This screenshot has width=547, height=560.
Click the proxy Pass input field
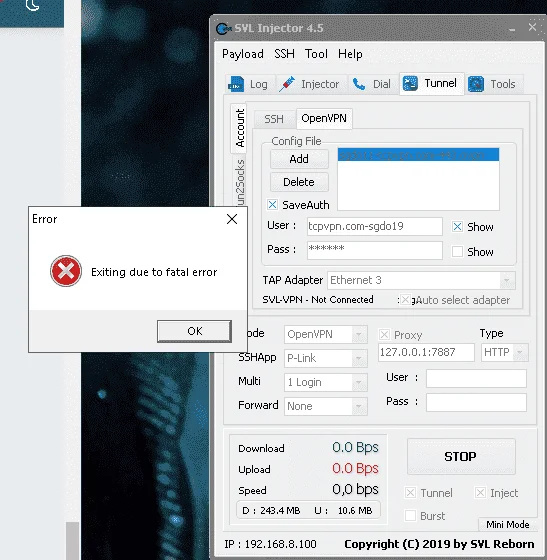click(x=476, y=402)
